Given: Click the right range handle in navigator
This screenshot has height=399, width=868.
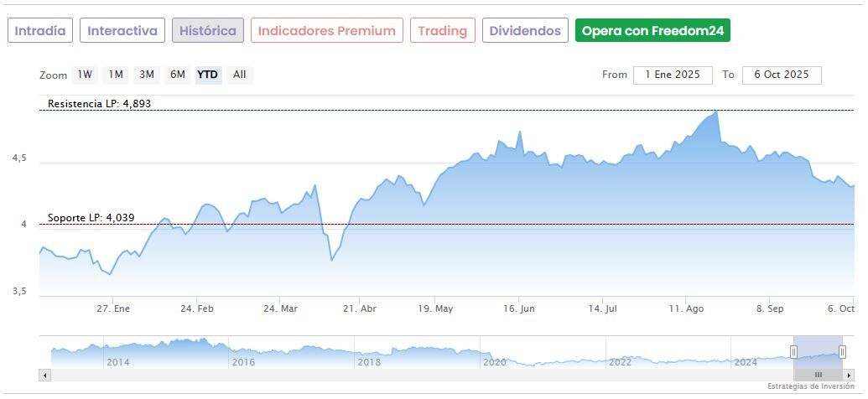Looking at the screenshot, I should tap(843, 352).
